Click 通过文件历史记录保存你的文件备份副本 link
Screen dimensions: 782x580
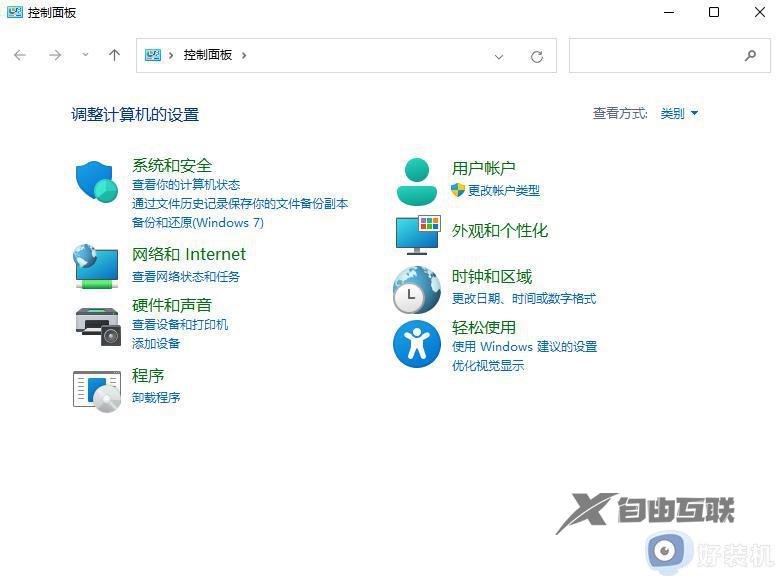[x=240, y=204]
